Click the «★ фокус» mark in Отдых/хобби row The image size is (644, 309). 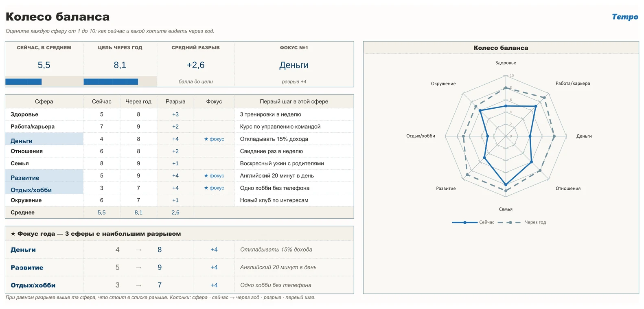(x=214, y=188)
